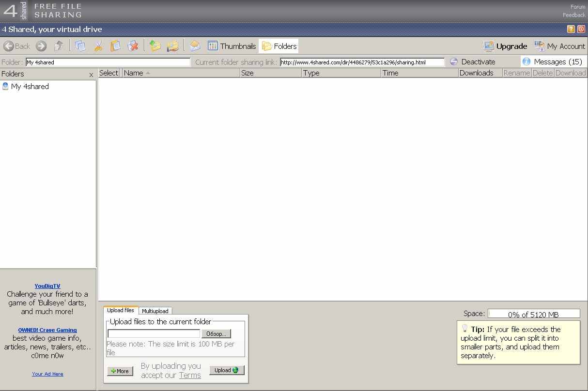Click the Select column header

pyautogui.click(x=109, y=73)
